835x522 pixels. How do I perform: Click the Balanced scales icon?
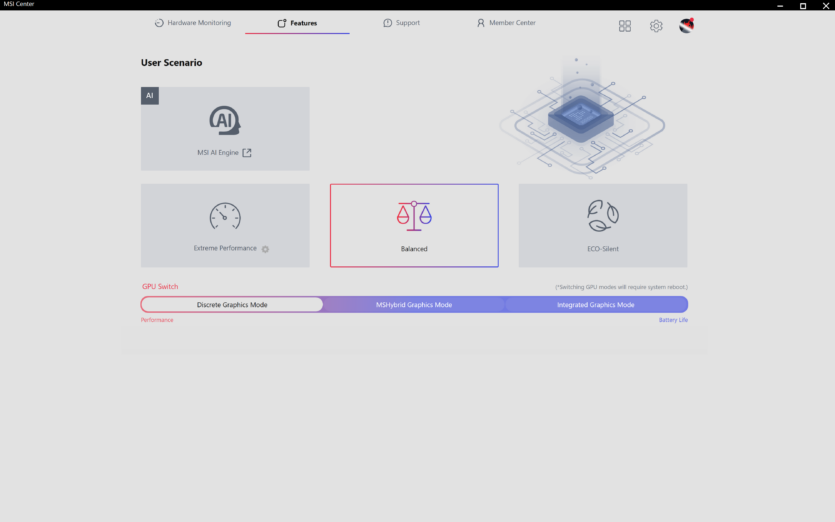[414, 216]
